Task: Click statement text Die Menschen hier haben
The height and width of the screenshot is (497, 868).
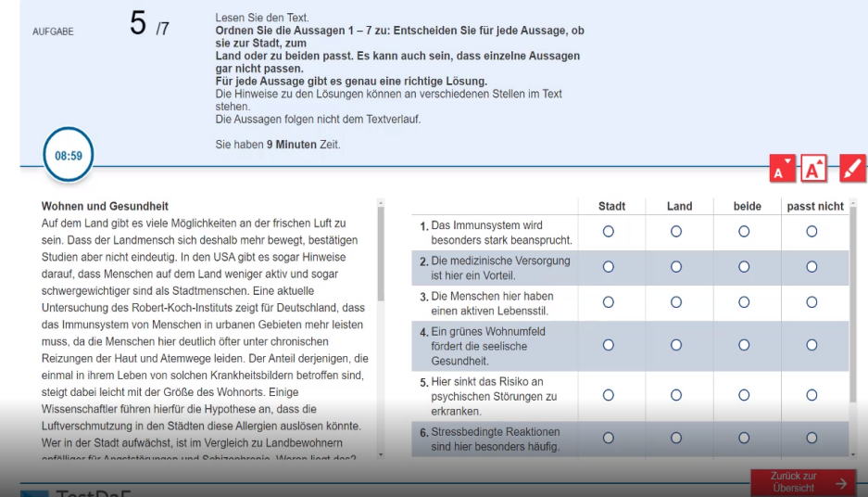Action: (x=492, y=303)
